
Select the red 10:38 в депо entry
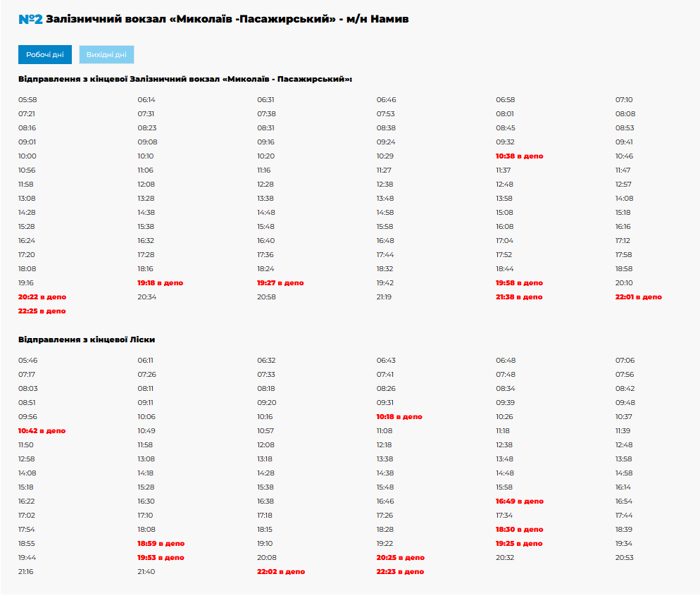[x=519, y=156]
